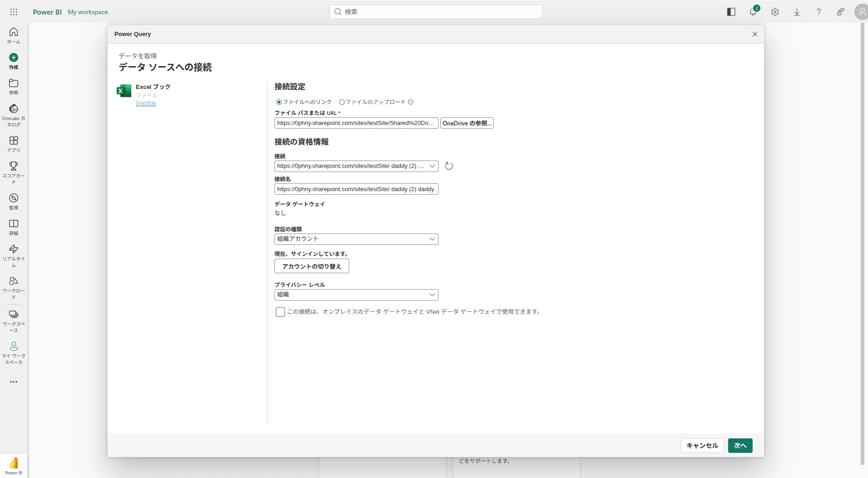Click the 作成 plus icon
This screenshot has height=478, width=868.
[14, 57]
